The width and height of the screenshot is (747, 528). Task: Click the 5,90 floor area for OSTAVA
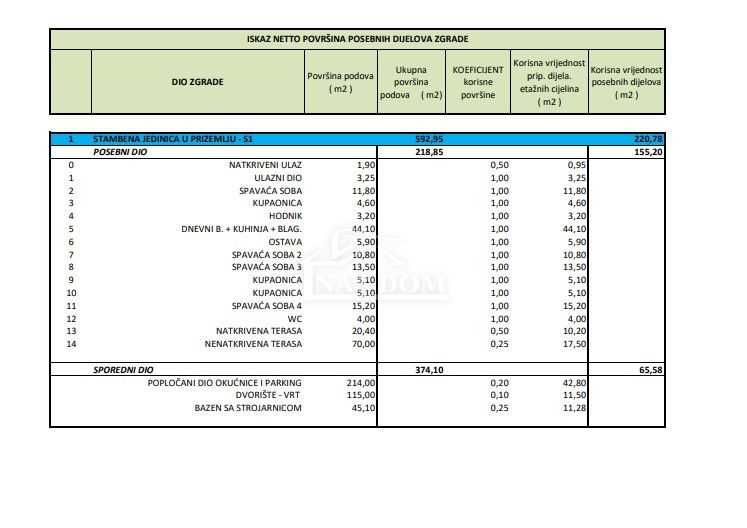click(x=366, y=242)
